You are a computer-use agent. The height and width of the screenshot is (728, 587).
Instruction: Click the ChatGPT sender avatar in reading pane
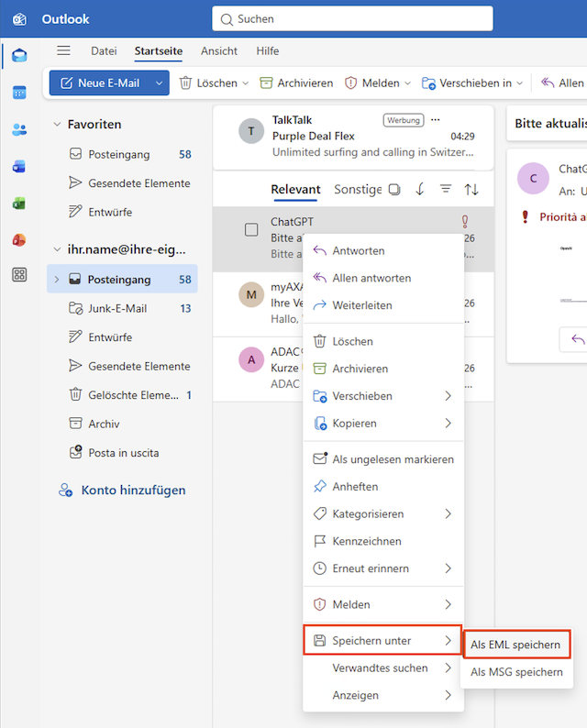click(533, 178)
